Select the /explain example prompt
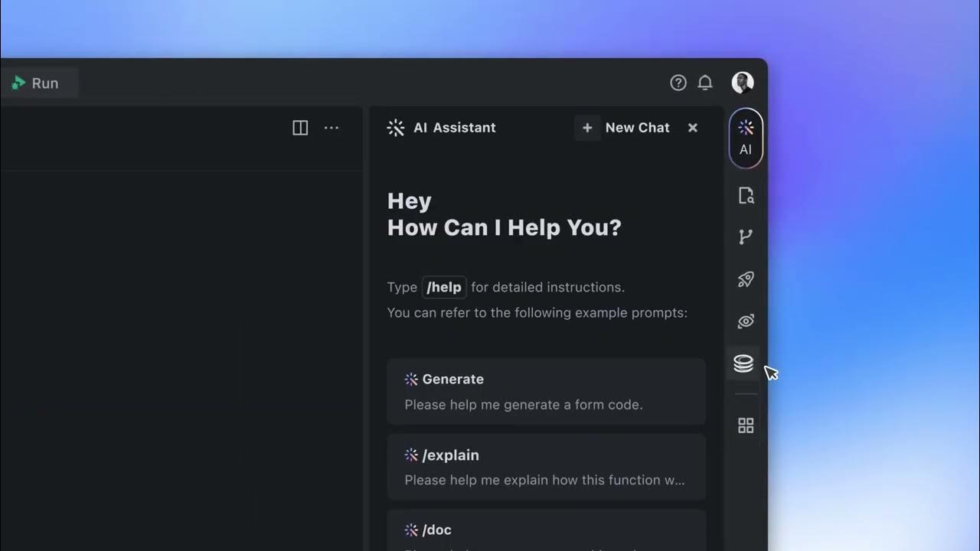Image resolution: width=980 pixels, height=551 pixels. tap(546, 467)
